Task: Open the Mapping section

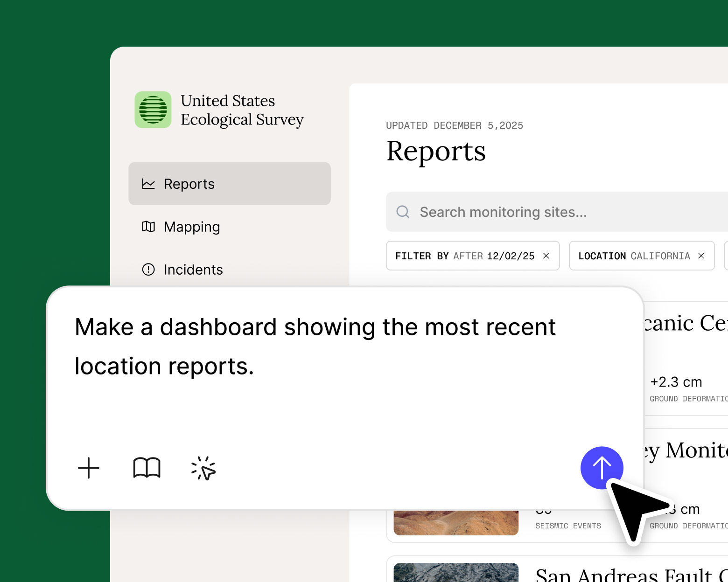Action: (192, 227)
